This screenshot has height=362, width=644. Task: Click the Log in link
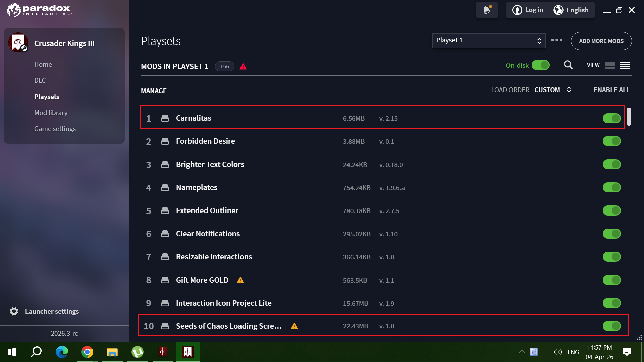tap(534, 10)
